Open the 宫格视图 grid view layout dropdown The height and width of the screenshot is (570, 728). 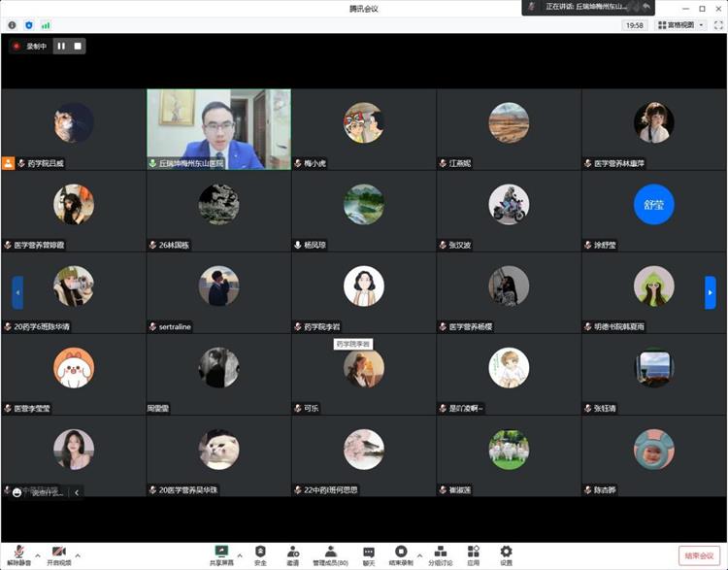coord(681,25)
